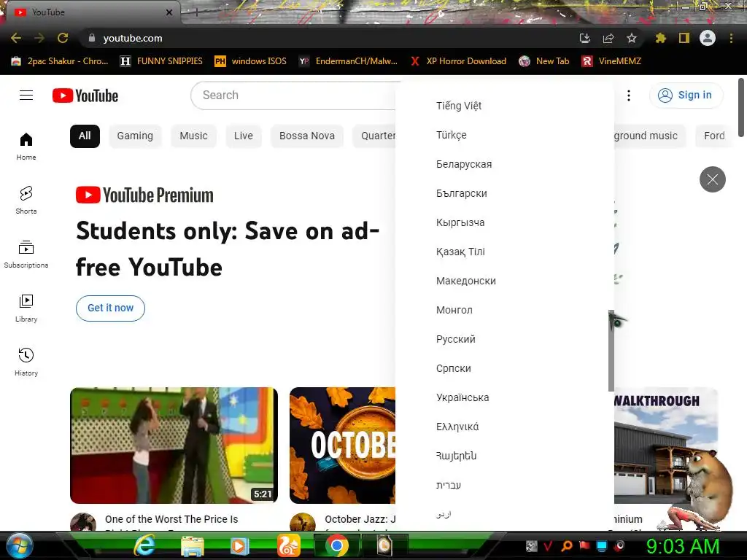Open Shorts in the sidebar
The height and width of the screenshot is (560, 747).
26,200
